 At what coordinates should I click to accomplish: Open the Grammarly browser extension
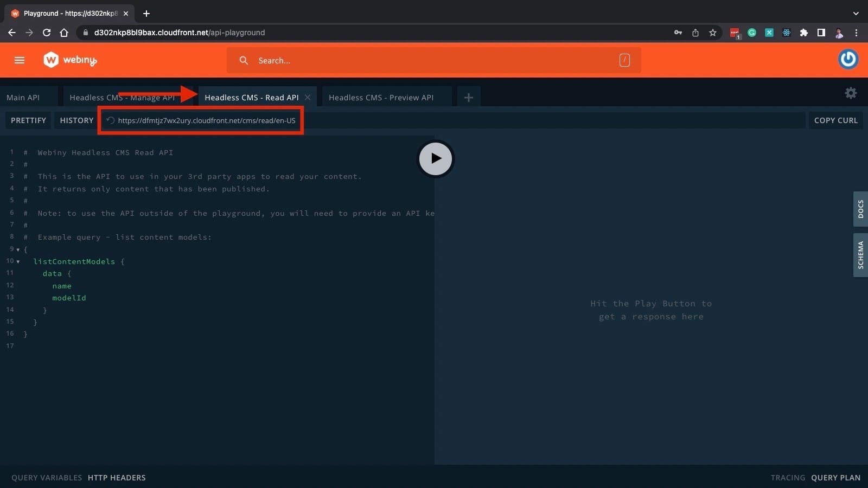[752, 33]
